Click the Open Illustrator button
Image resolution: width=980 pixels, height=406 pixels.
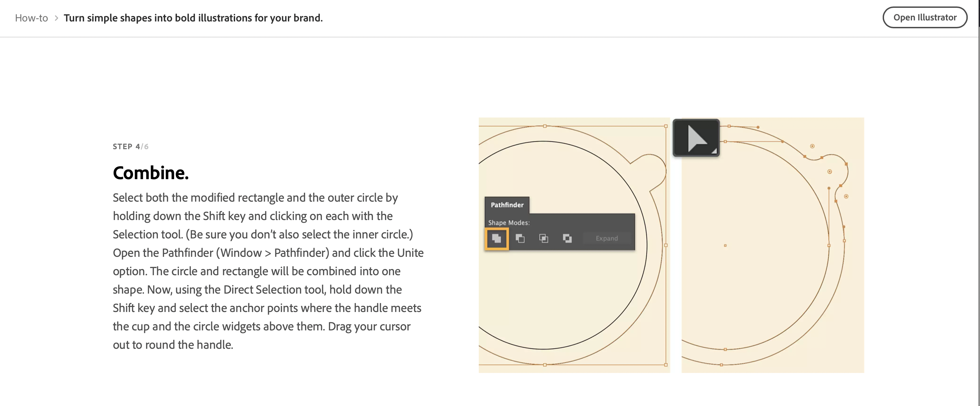tap(925, 17)
